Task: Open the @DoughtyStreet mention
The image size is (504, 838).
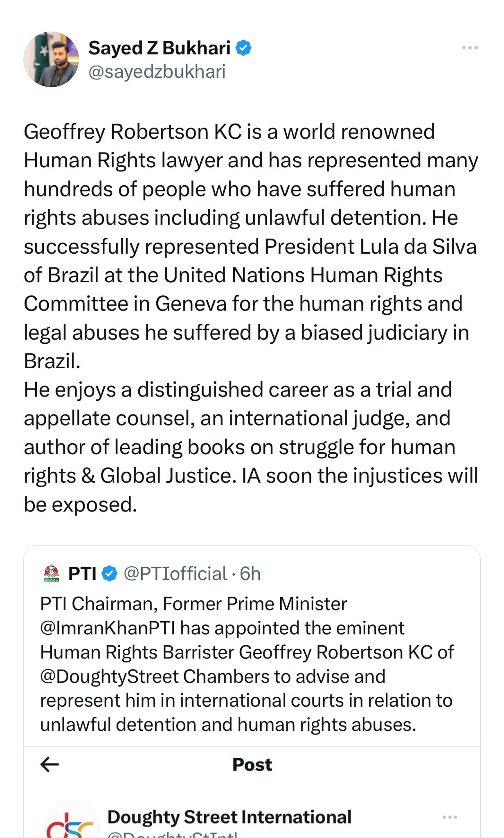Action: pyautogui.click(x=109, y=676)
